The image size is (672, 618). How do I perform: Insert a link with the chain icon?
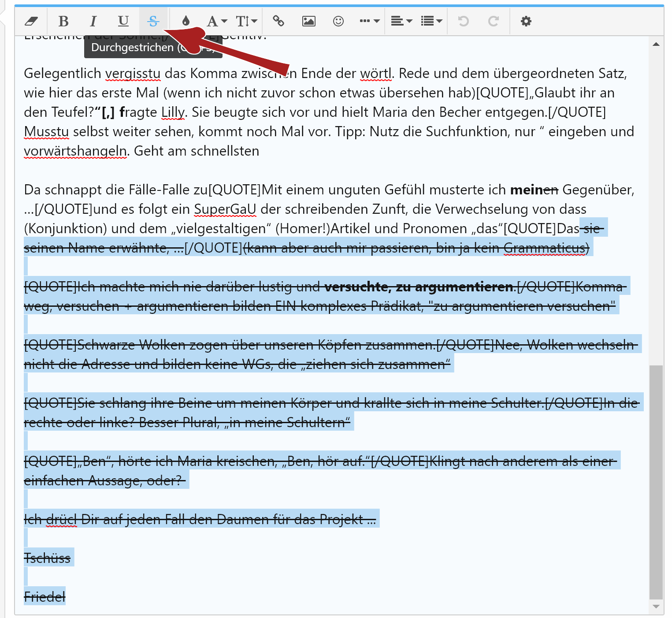pos(278,21)
